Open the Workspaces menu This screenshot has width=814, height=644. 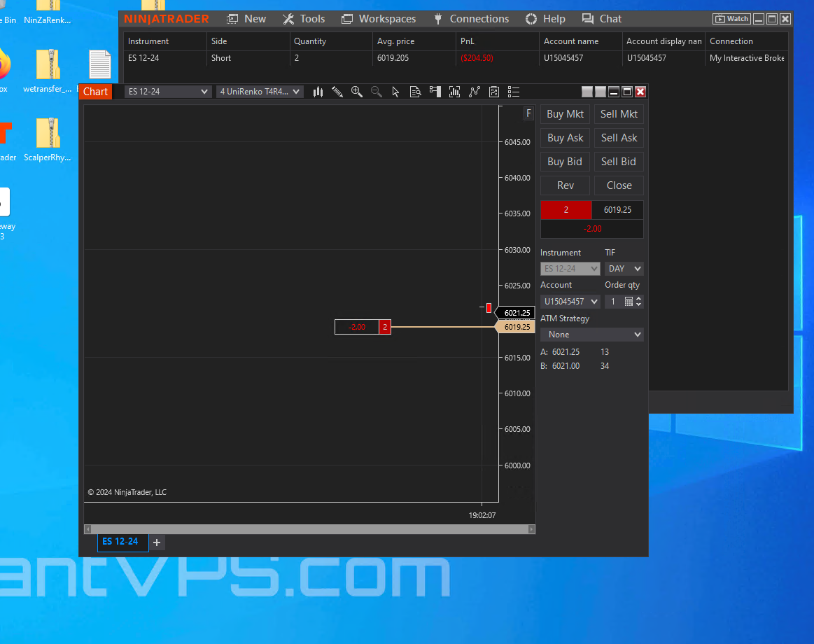[379, 19]
